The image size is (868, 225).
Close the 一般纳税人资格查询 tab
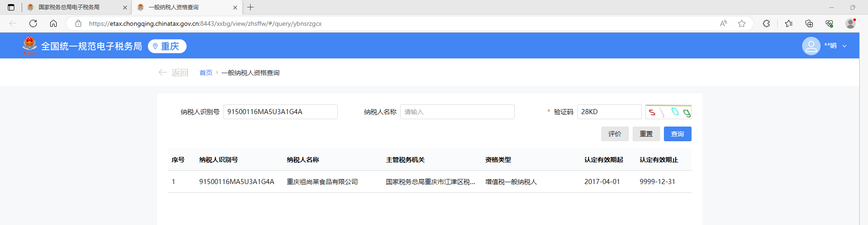point(235,7)
